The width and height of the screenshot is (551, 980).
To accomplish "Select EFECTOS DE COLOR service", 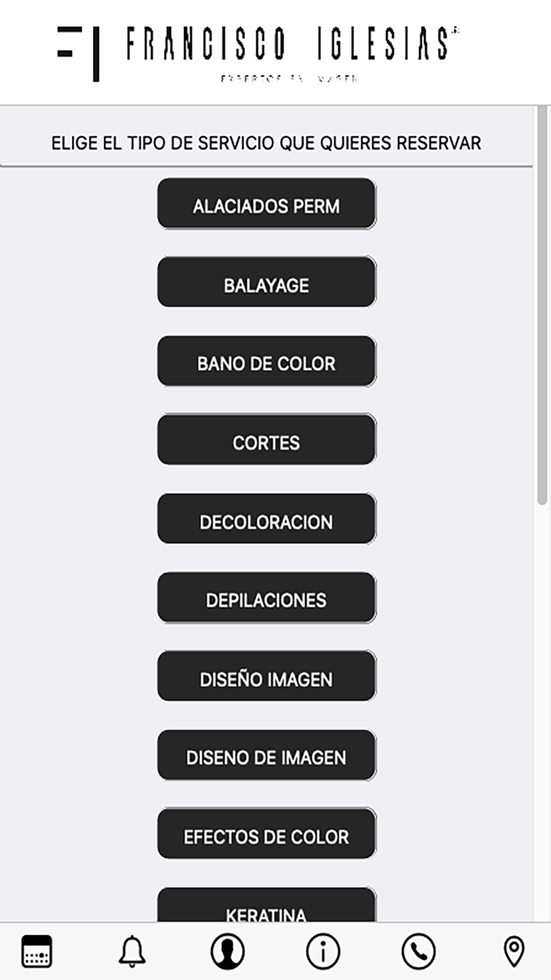I will [x=267, y=834].
